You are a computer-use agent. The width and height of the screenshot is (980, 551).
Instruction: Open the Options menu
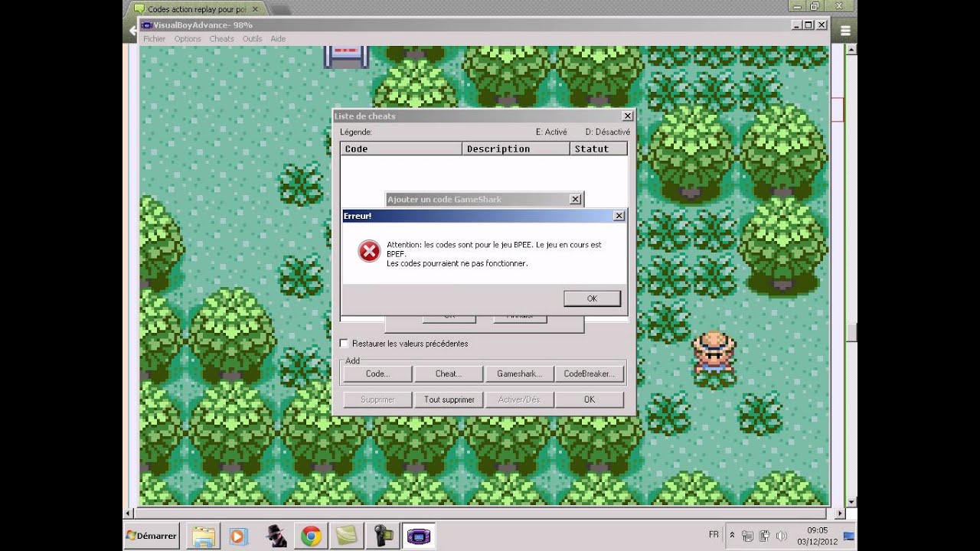coord(188,39)
